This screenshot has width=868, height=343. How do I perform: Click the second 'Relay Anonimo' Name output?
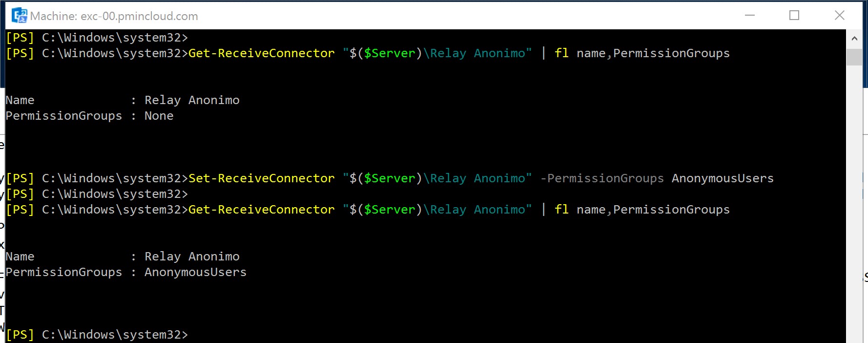(x=192, y=257)
